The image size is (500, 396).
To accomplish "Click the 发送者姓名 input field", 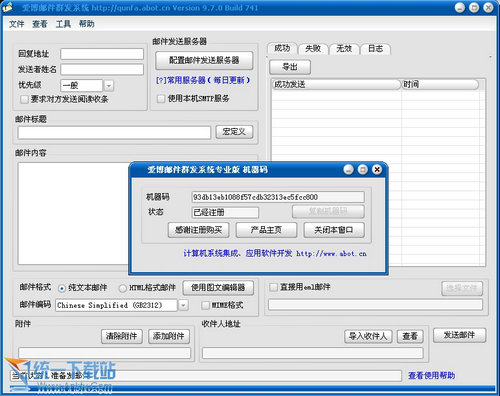I will (102, 69).
